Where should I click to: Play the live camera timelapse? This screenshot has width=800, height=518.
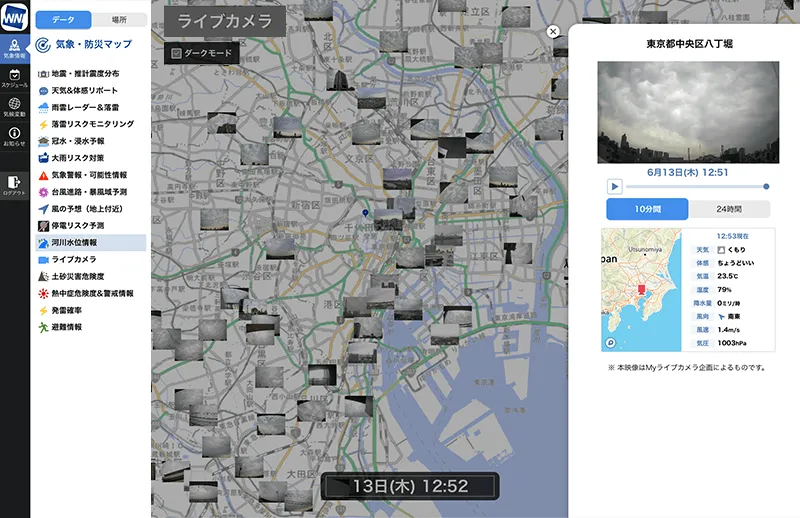(615, 186)
